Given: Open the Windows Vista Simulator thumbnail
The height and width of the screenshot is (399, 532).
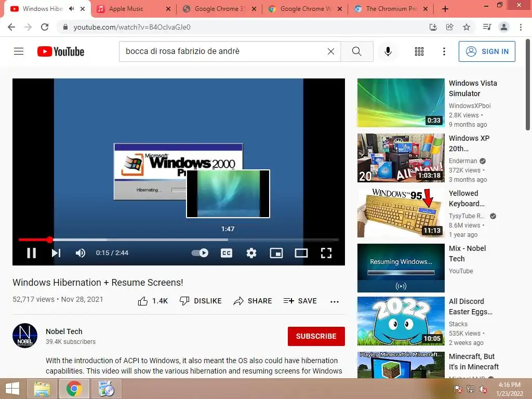Looking at the screenshot, I should coord(401,103).
